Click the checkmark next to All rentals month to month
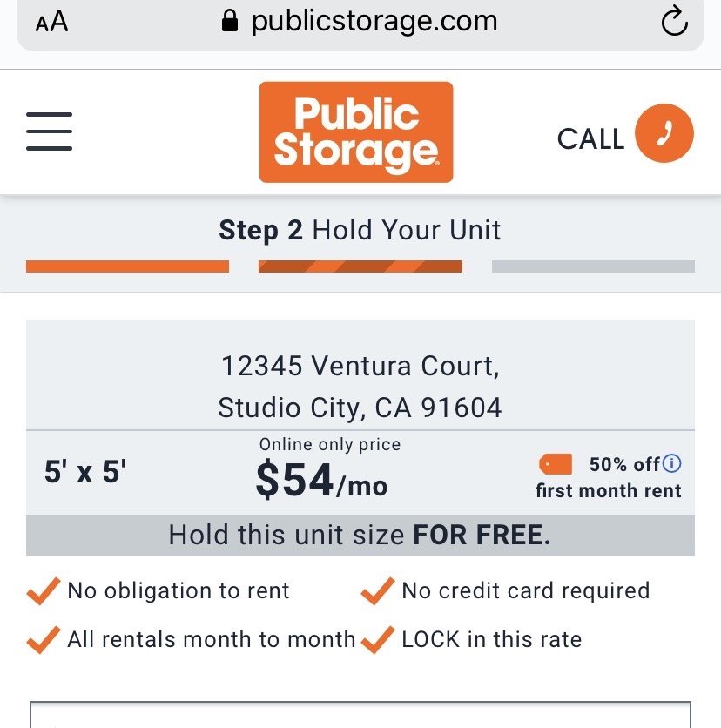This screenshot has height=728, width=721. [43, 639]
